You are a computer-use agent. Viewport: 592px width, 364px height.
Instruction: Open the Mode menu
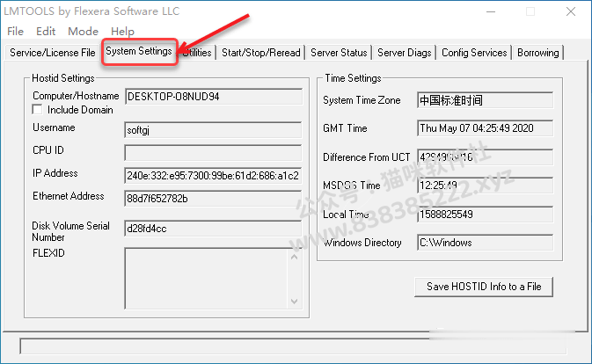pos(83,32)
